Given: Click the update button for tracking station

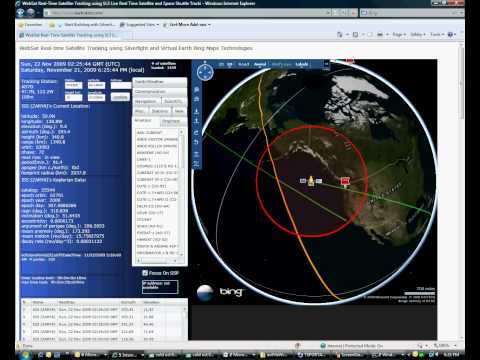Looking at the screenshot, I should click(120, 97).
